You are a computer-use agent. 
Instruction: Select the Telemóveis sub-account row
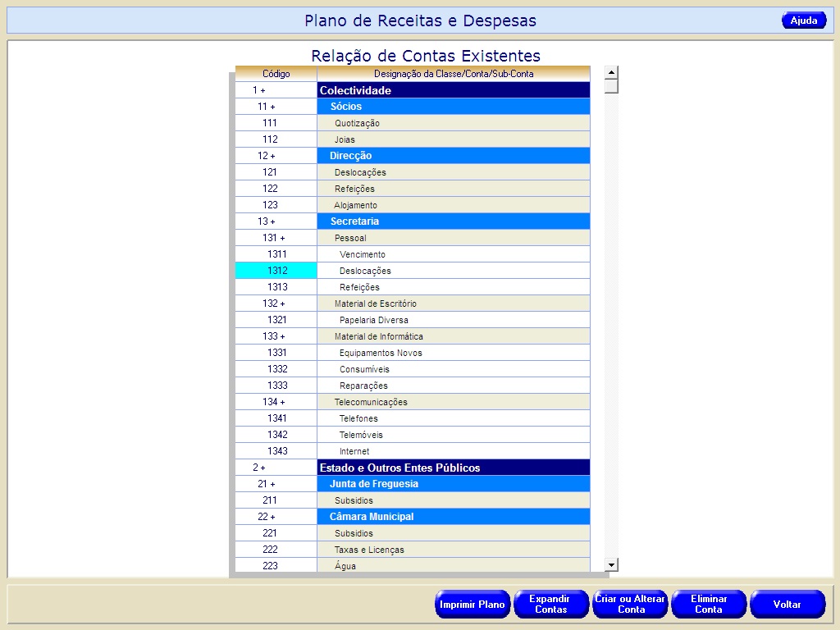coord(453,435)
